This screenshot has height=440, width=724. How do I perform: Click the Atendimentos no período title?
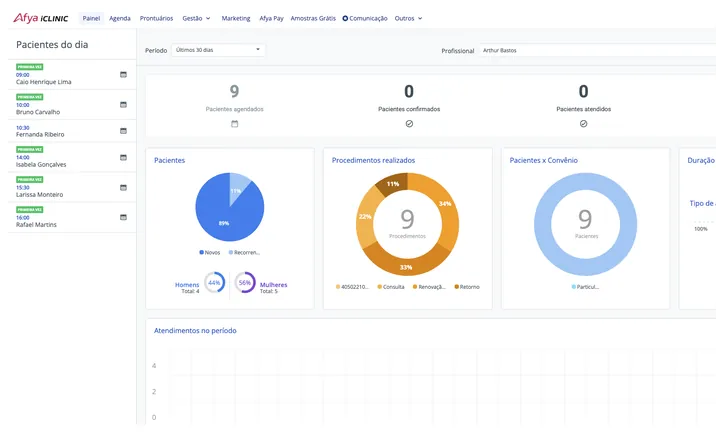click(195, 331)
